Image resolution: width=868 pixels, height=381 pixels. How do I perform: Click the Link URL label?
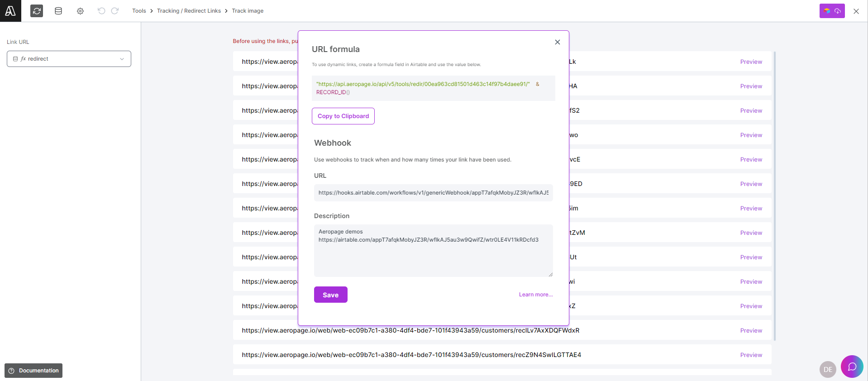(18, 42)
